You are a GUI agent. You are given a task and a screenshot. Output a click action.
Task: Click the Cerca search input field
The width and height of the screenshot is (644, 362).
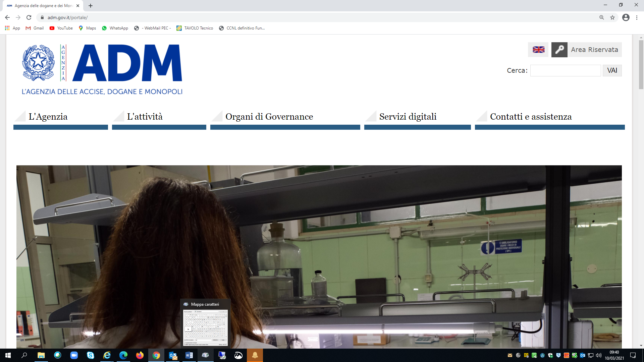pyautogui.click(x=565, y=70)
